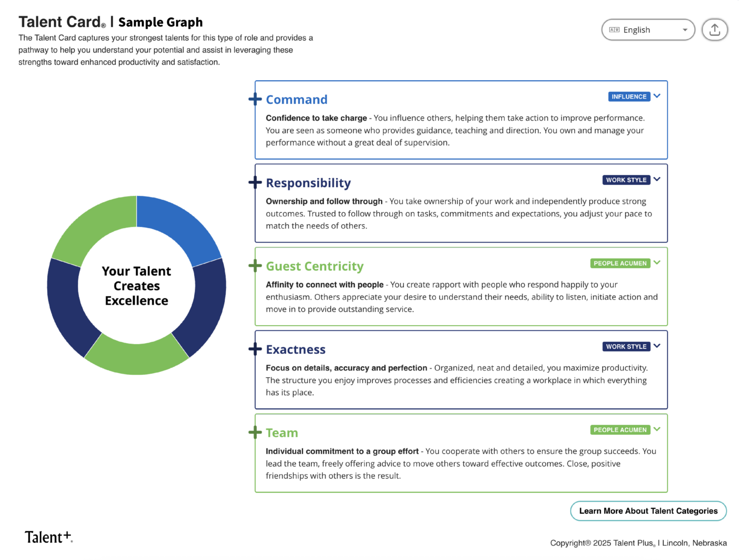Click the Talent+ logo in the footer

point(49,537)
